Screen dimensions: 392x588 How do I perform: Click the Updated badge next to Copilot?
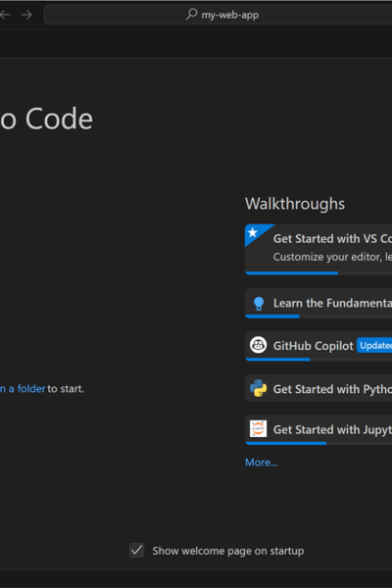[x=374, y=345]
